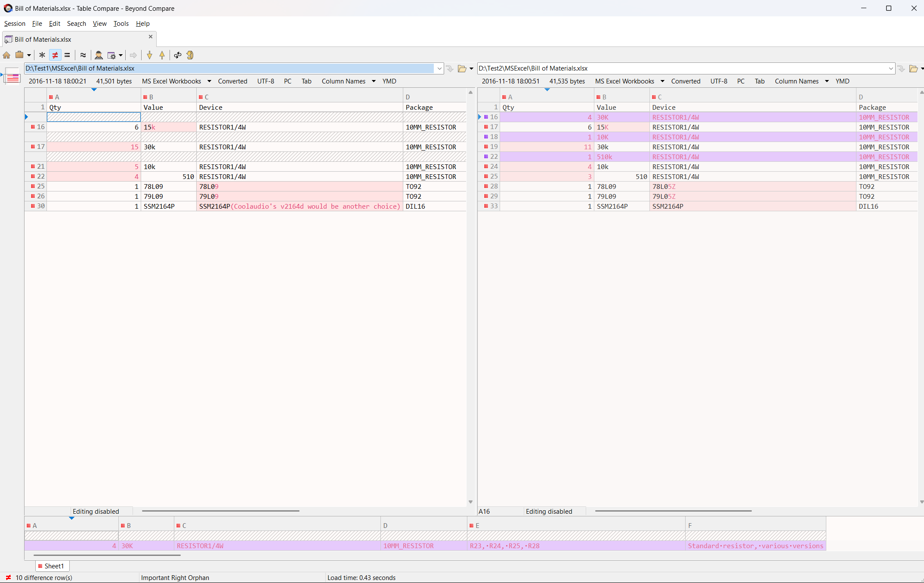Click left Browse for File folder icon
The height and width of the screenshot is (583, 924).
[x=462, y=68]
